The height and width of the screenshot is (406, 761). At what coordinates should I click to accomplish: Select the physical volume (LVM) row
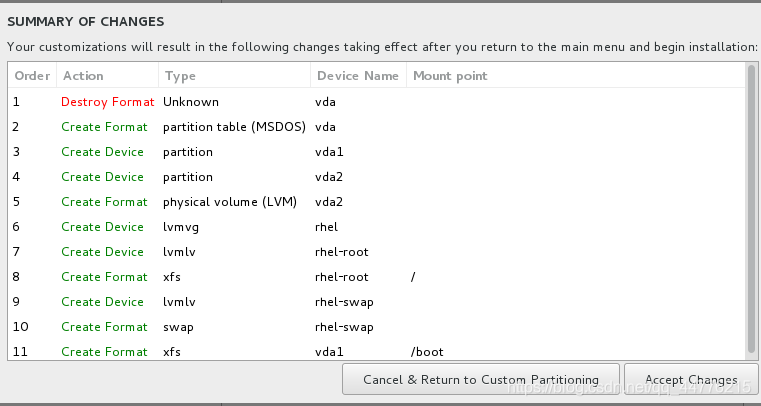coord(377,202)
